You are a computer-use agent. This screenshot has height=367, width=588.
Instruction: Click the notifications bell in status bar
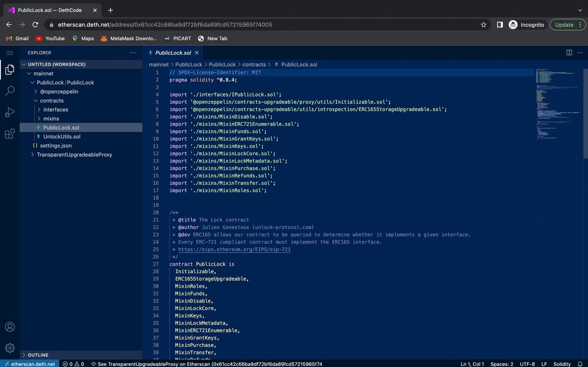[581, 364]
